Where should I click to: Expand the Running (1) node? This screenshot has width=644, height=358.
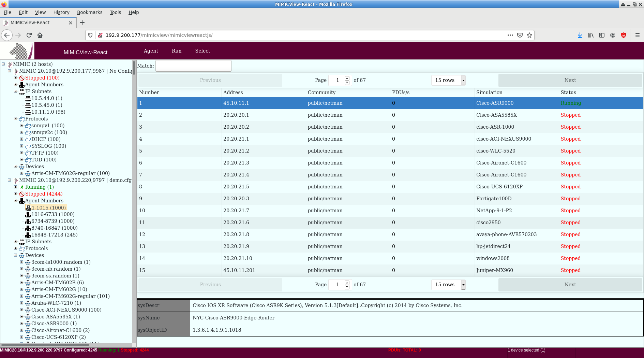tap(15, 187)
